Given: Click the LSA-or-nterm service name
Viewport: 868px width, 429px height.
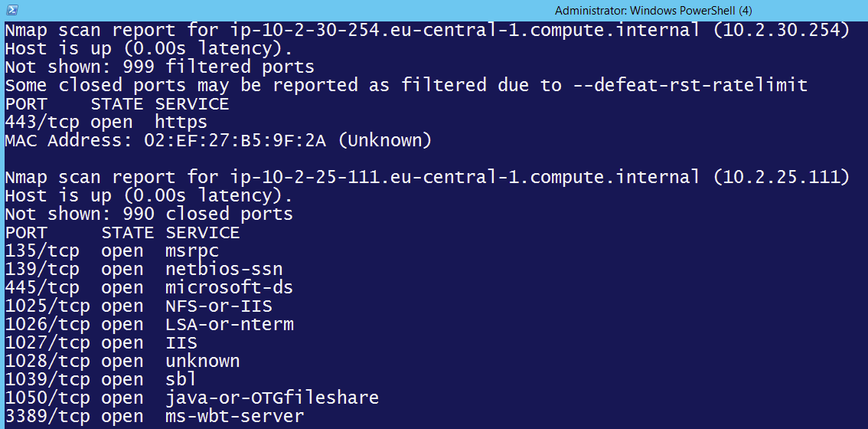Looking at the screenshot, I should coord(229,324).
